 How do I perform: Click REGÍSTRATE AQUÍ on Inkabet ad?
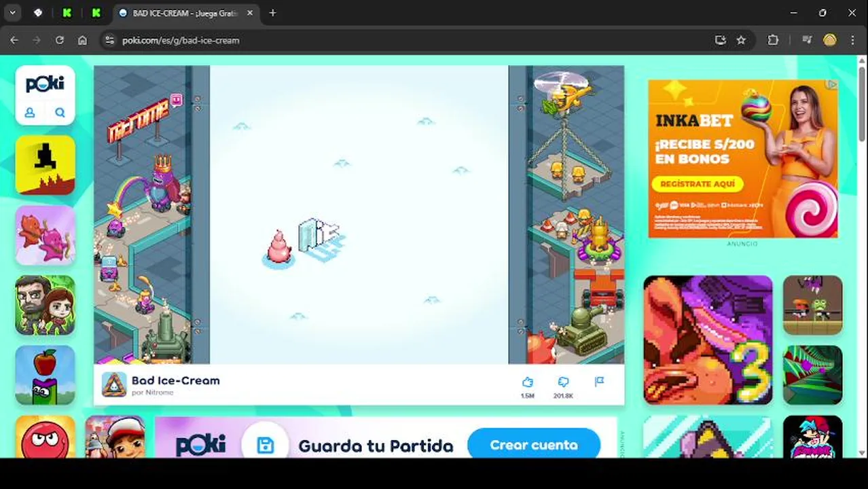(x=698, y=184)
